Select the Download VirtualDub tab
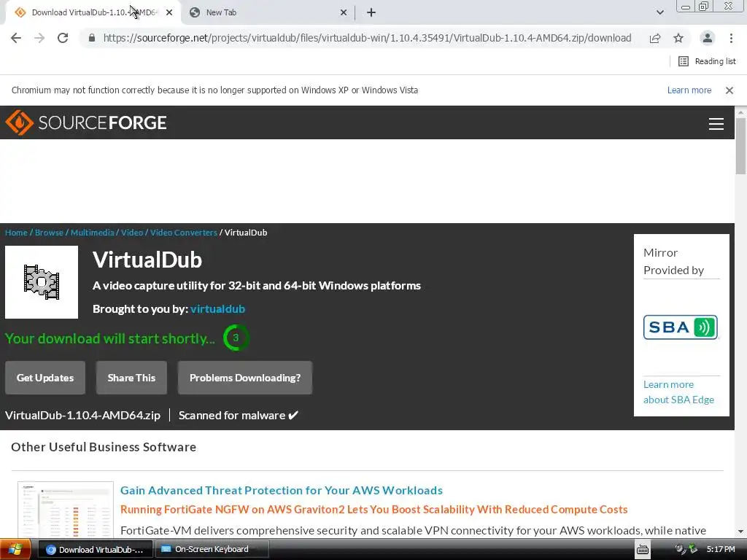747x560 pixels. click(x=93, y=13)
